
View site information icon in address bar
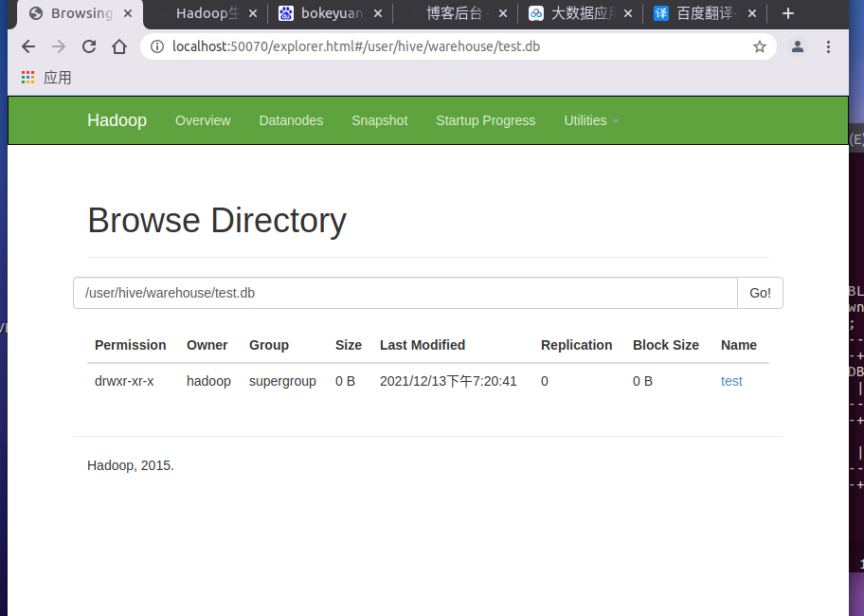[x=157, y=46]
